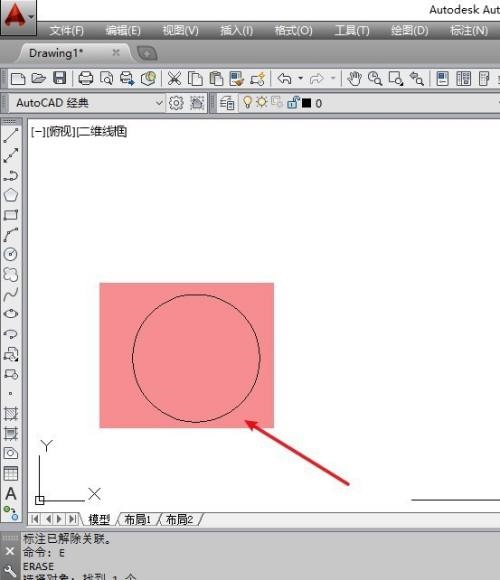Select the Revision Cloud tool
The image size is (500, 580).
pyautogui.click(x=11, y=274)
